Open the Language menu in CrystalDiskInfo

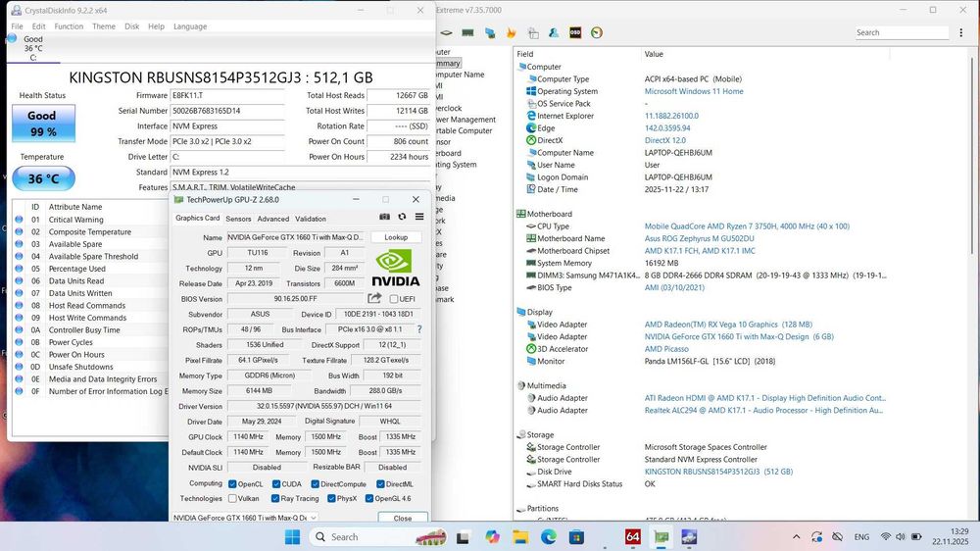click(x=190, y=26)
